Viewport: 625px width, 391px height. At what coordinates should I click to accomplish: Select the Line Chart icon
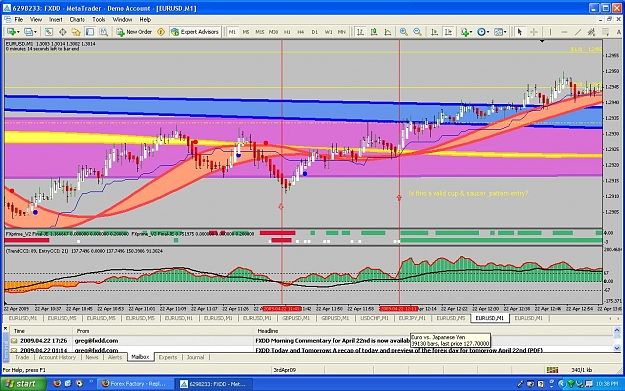pos(387,32)
